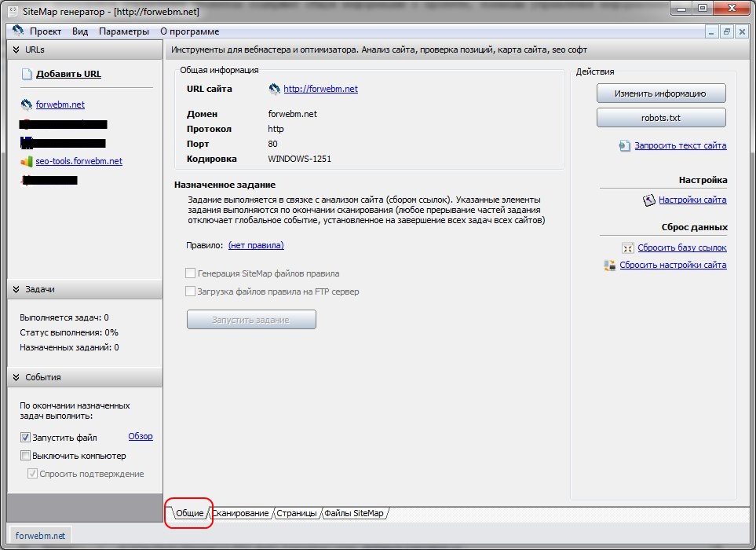Click the Добавить URL document icon
The width and height of the screenshot is (756, 550).
tap(27, 75)
